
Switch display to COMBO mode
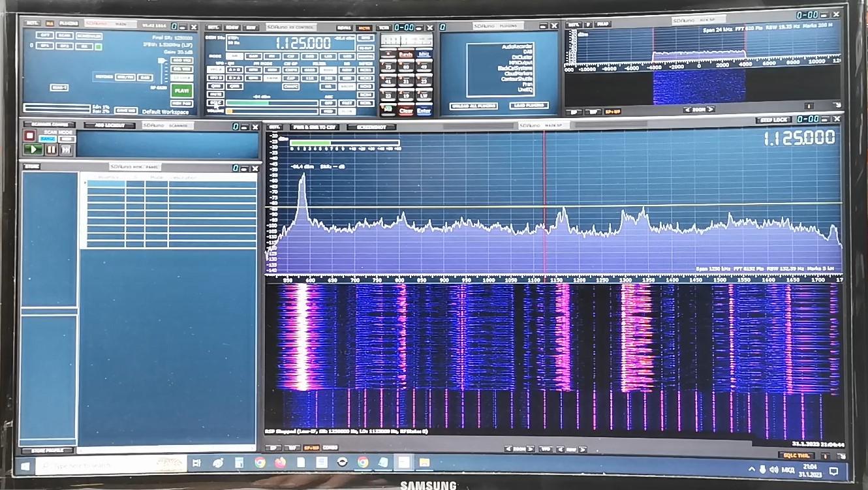tap(330, 448)
